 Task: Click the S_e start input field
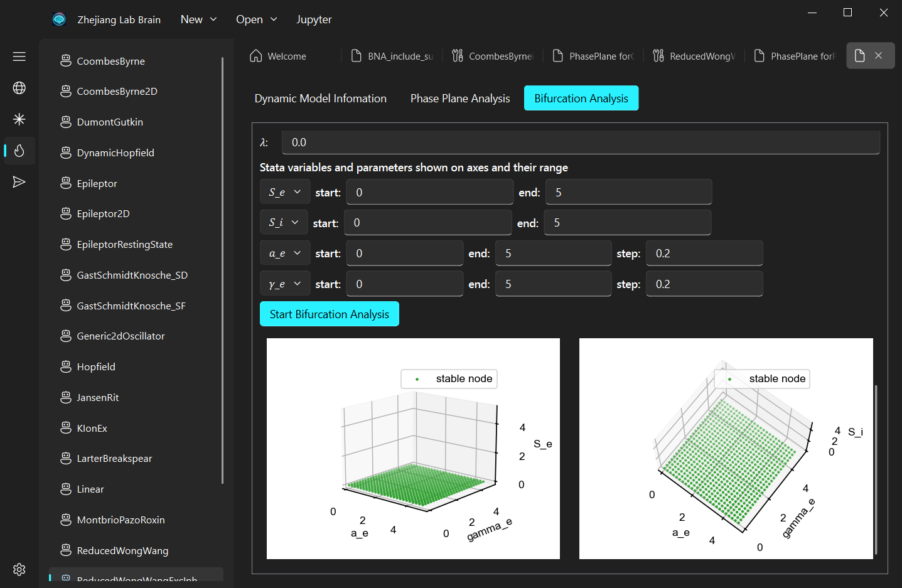[430, 192]
